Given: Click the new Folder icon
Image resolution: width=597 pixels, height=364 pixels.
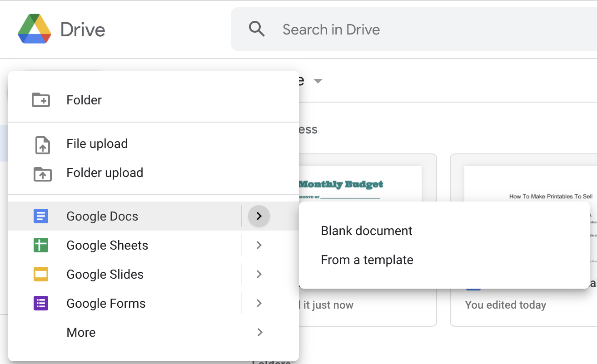Looking at the screenshot, I should (41, 100).
